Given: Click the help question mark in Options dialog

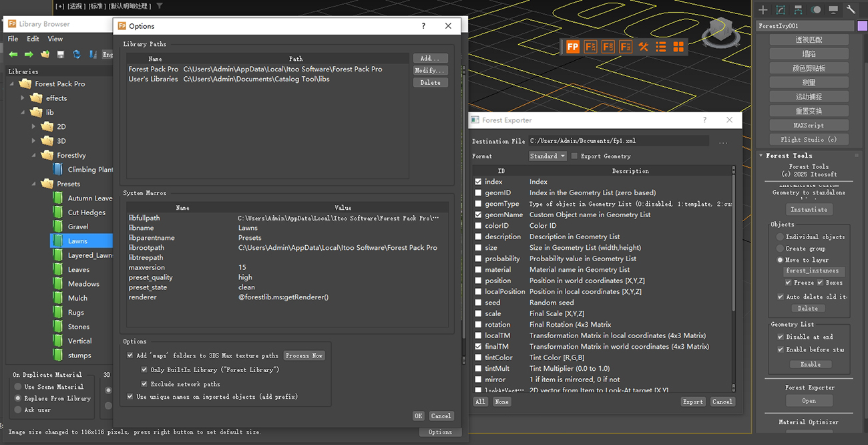Looking at the screenshot, I should coord(423,26).
